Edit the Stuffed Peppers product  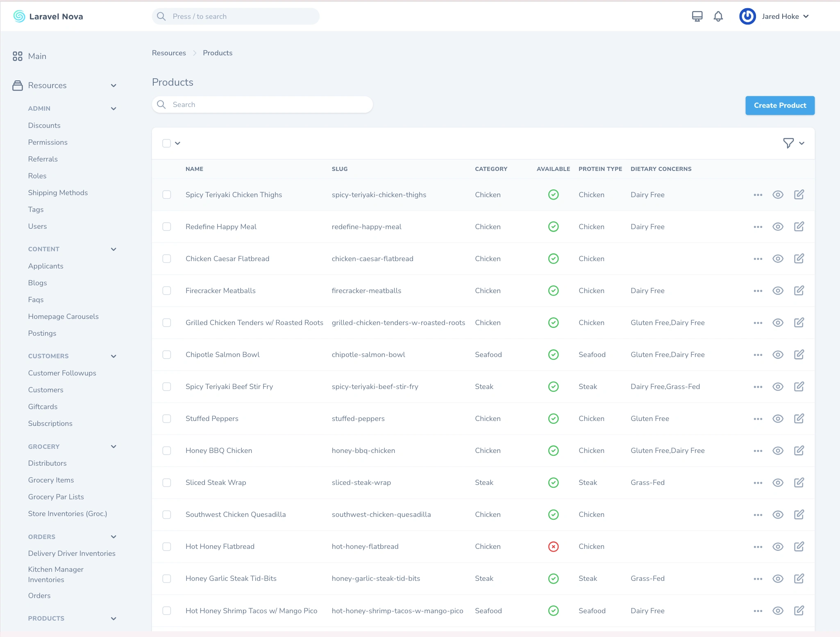pos(799,419)
